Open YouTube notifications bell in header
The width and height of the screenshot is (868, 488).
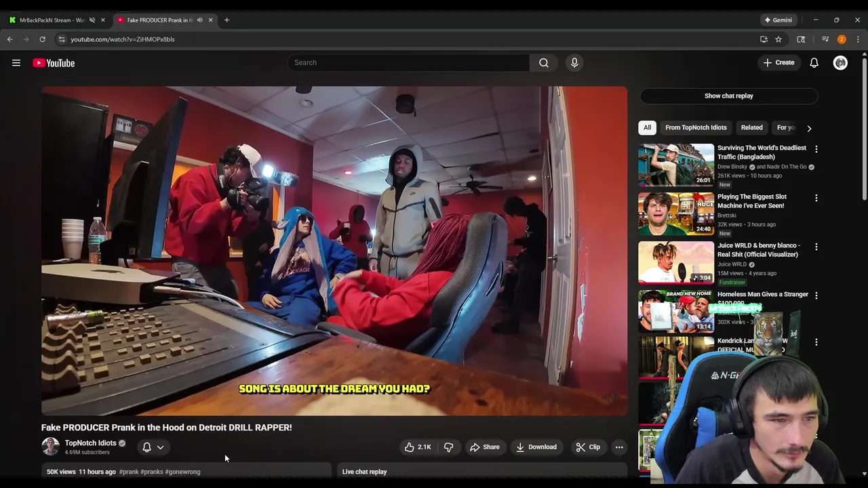814,63
